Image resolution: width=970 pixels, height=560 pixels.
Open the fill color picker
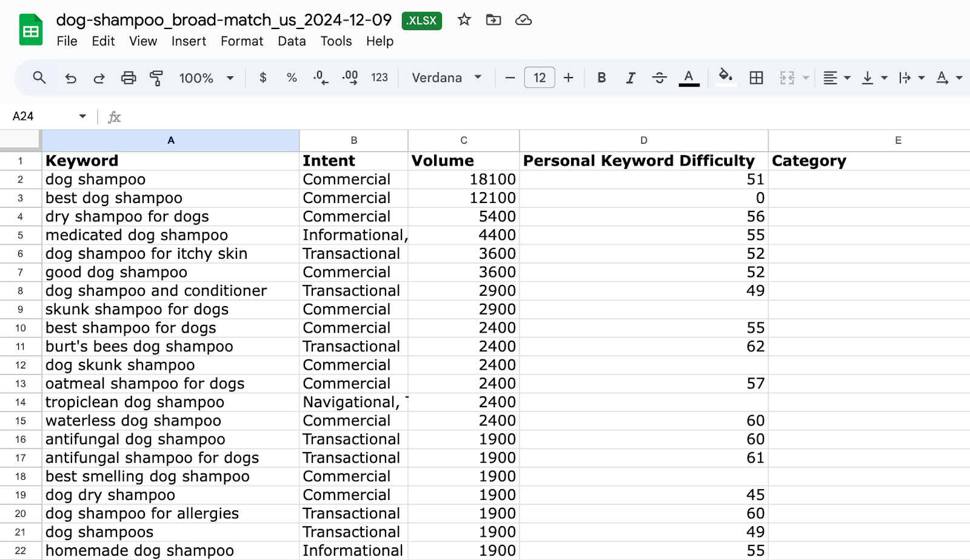[x=726, y=78]
